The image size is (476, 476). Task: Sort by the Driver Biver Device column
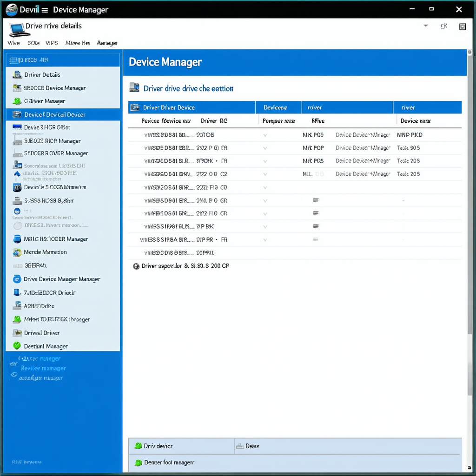point(192,107)
